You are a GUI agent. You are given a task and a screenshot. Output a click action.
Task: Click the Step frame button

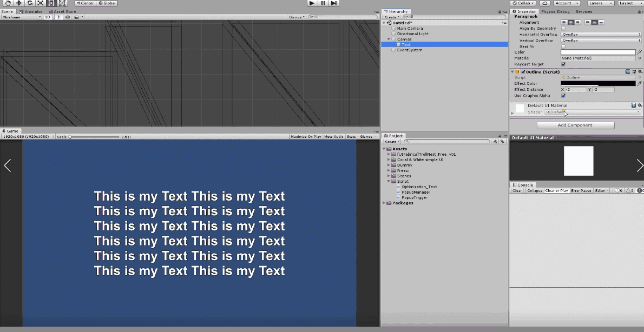(x=334, y=3)
